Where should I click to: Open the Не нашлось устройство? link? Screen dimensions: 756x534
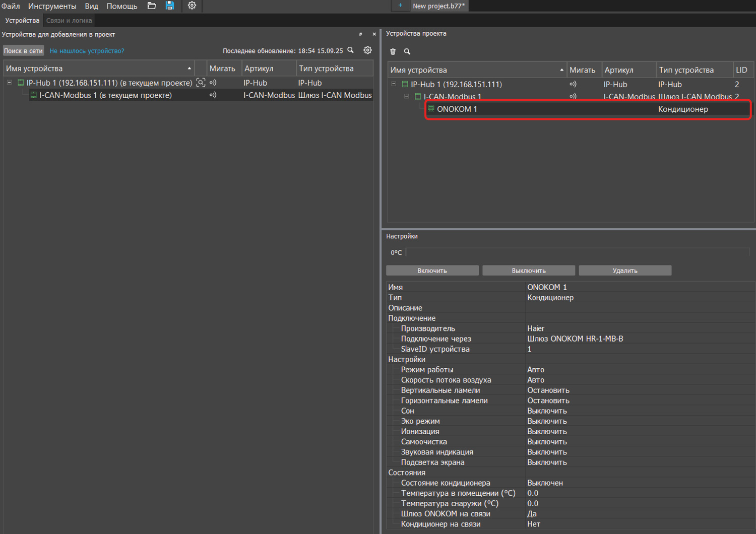pyautogui.click(x=87, y=51)
